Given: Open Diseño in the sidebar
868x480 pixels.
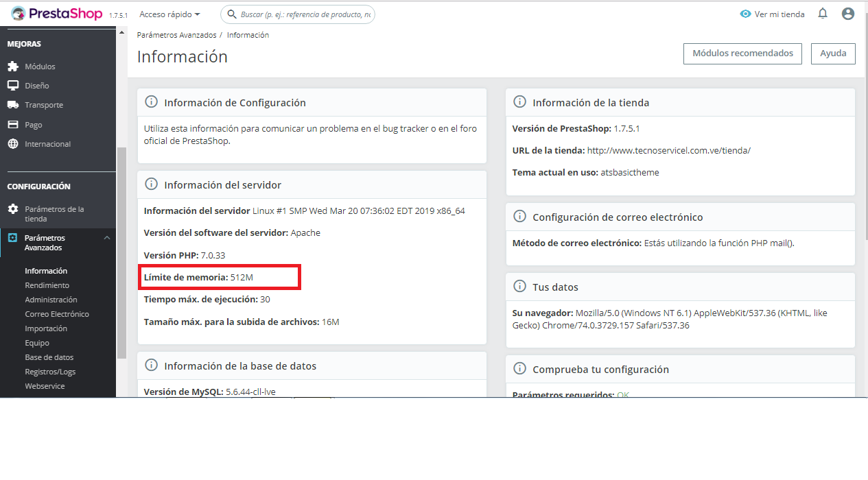Looking at the screenshot, I should (37, 86).
